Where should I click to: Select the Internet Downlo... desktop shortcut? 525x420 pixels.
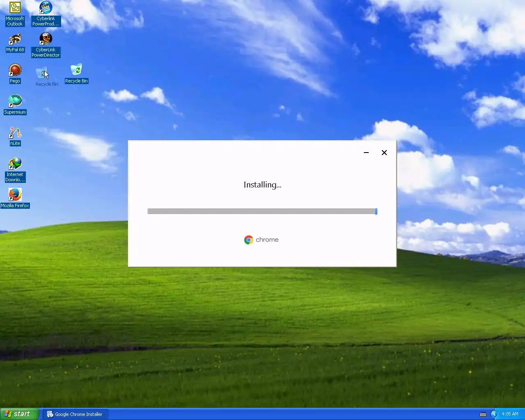pyautogui.click(x=15, y=170)
